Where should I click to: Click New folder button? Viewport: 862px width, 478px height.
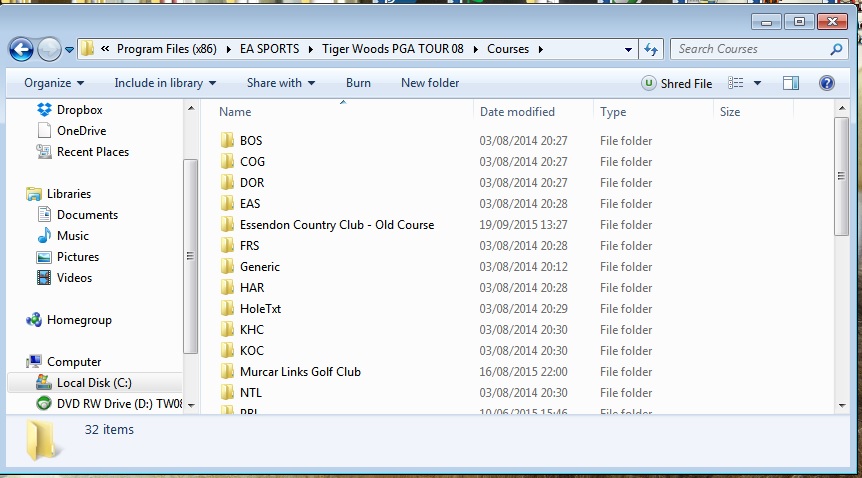point(430,83)
